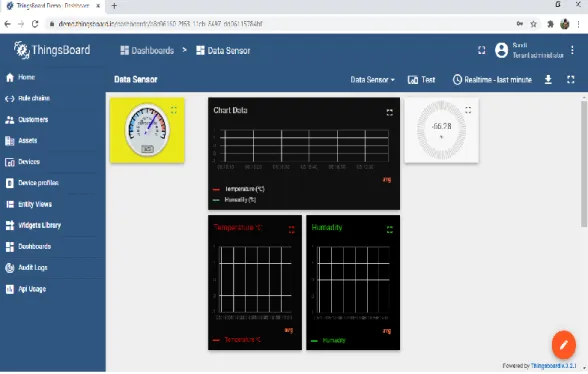Open browser extensions puzzle icon
Image resolution: width=588 pixels, height=374 pixels.
(550, 24)
